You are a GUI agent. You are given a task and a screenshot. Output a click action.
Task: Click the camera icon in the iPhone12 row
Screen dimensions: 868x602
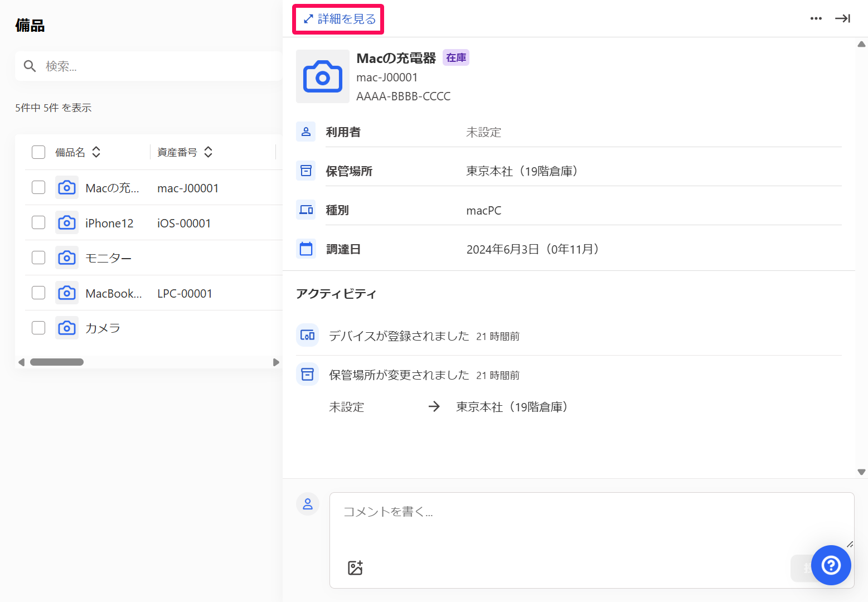pos(67,222)
